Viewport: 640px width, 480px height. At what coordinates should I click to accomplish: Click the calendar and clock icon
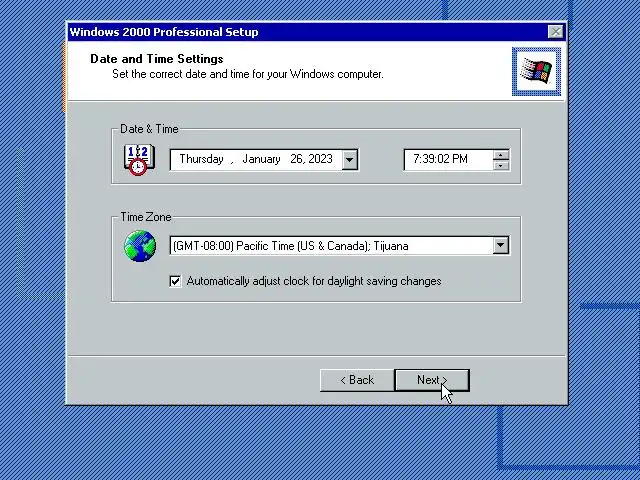[139, 160]
